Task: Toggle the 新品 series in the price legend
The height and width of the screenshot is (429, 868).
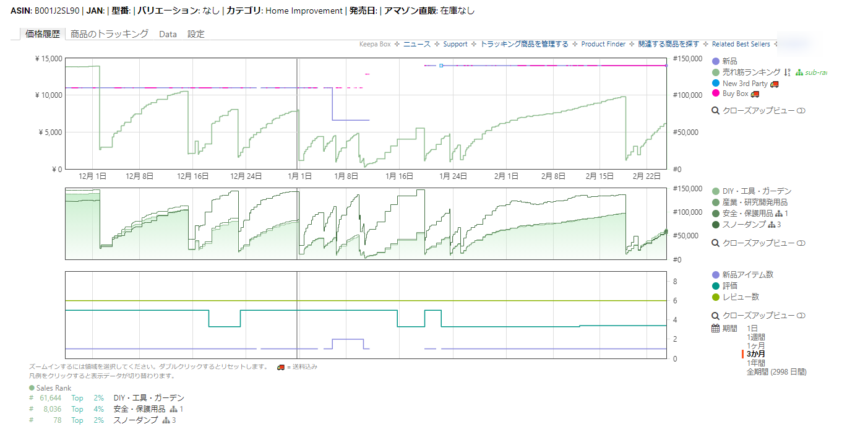Action: coord(729,61)
